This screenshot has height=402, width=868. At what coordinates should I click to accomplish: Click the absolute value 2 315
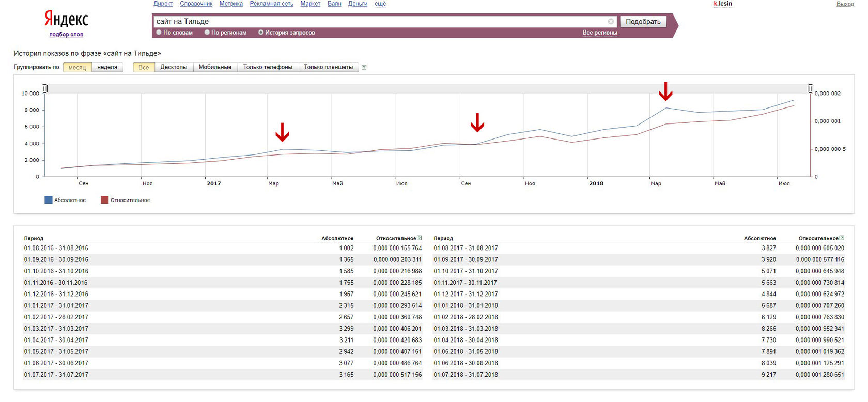[347, 306]
